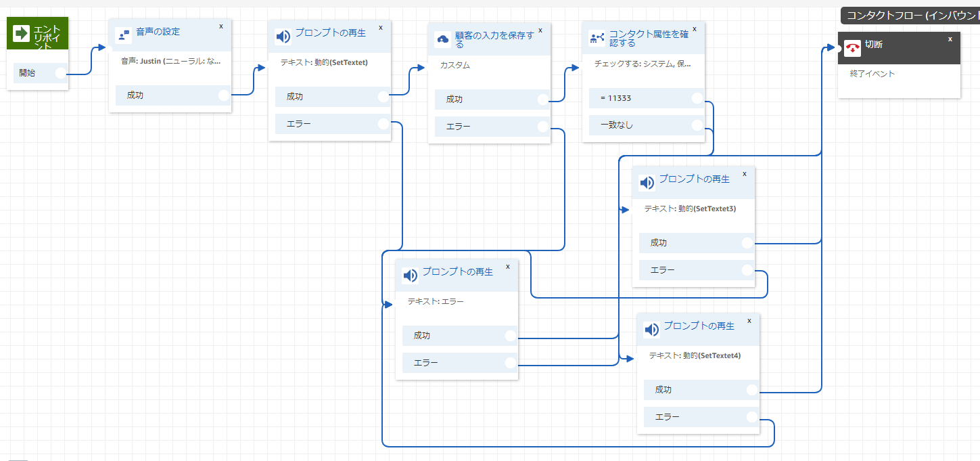This screenshot has height=461, width=980.
Task: Click the 一致なし output connector
Action: pos(697,125)
